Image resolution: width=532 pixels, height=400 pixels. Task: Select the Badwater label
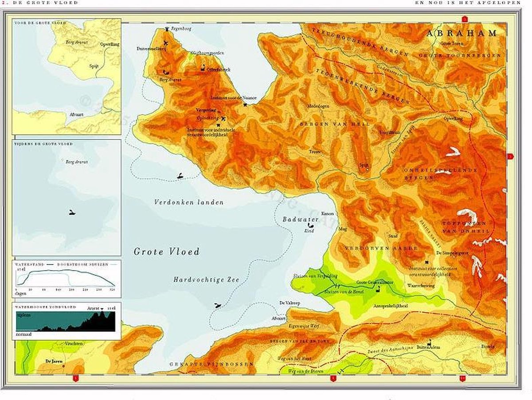point(301,219)
